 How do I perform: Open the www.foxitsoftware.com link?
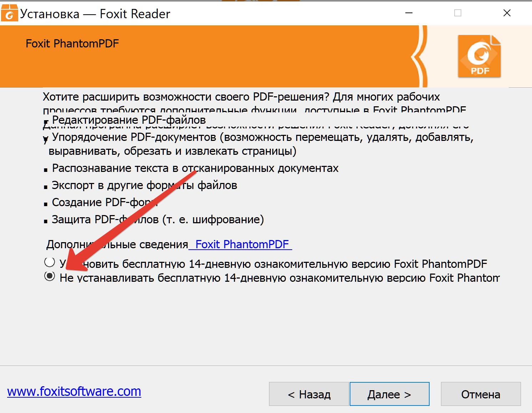pyautogui.click(x=74, y=391)
